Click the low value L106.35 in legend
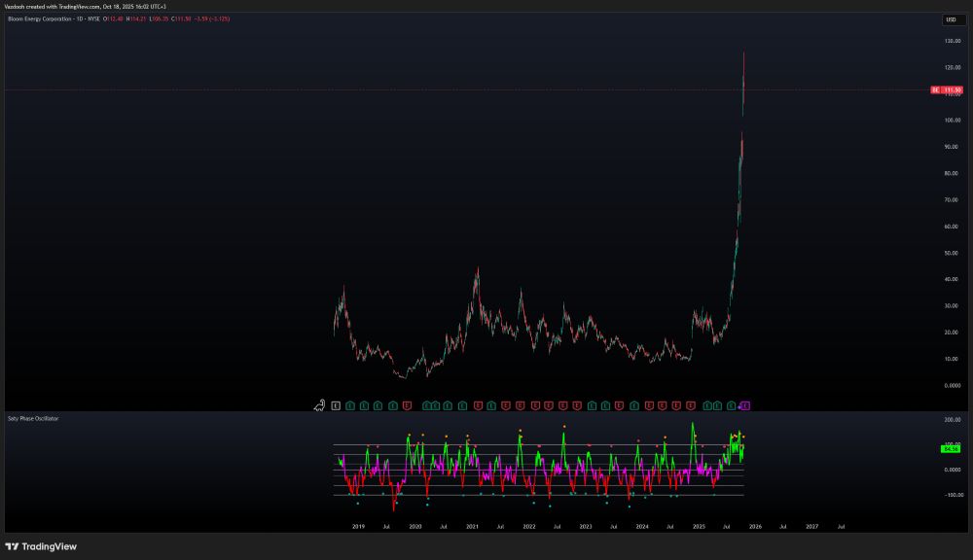The image size is (973, 560). pos(160,19)
